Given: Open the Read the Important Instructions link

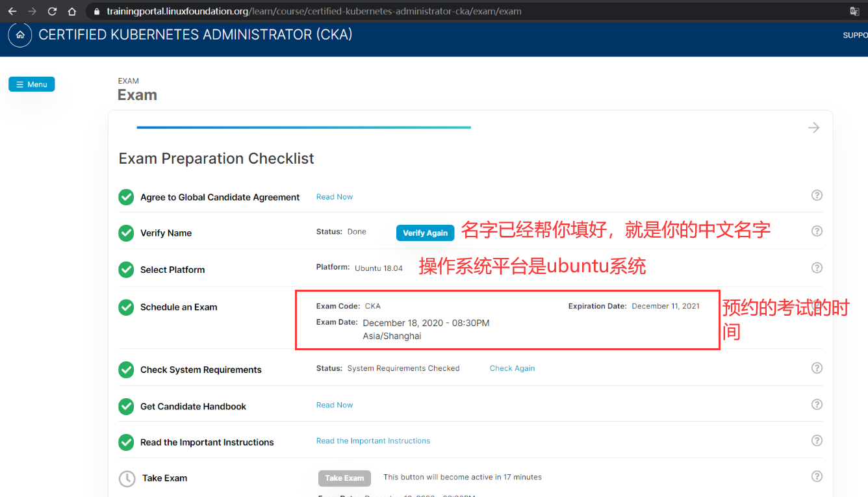Looking at the screenshot, I should click(x=373, y=440).
